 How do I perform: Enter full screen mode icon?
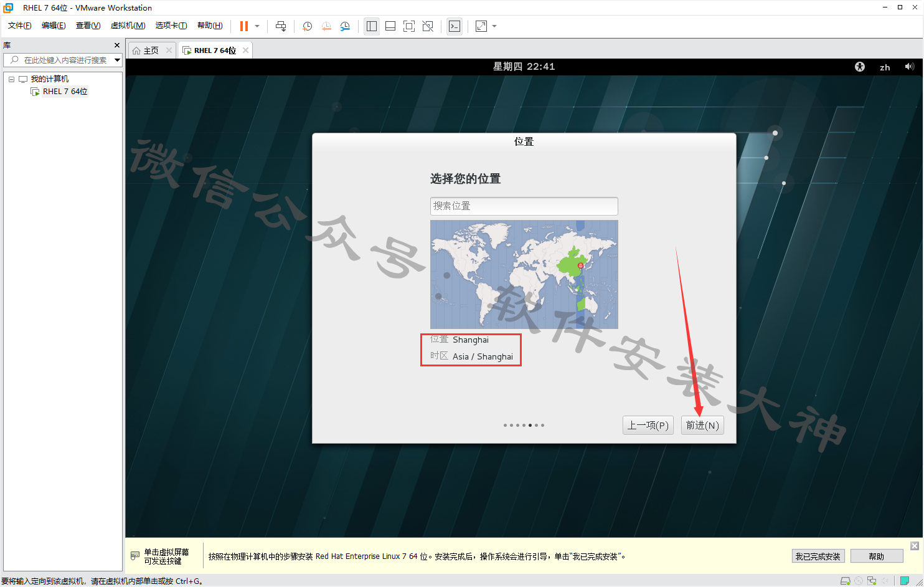[x=409, y=26]
